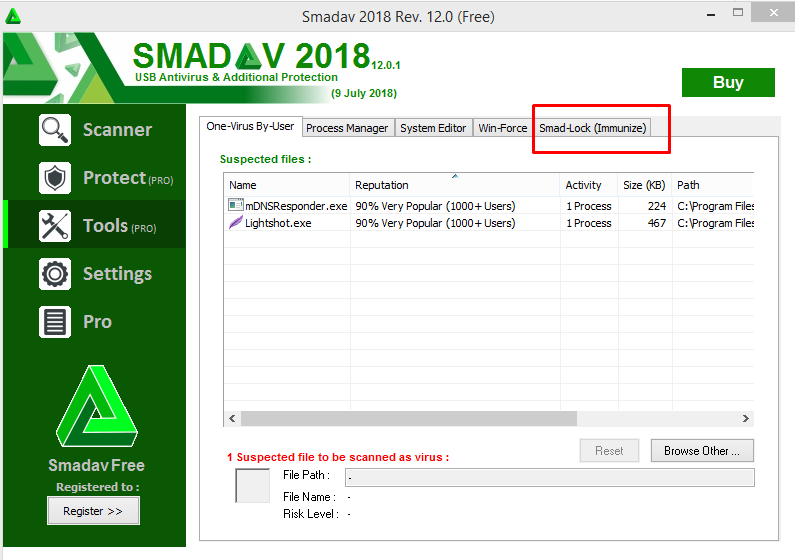This screenshot has width=795, height=560.
Task: Click the path cell for Lightshot.exe
Action: pos(715,223)
